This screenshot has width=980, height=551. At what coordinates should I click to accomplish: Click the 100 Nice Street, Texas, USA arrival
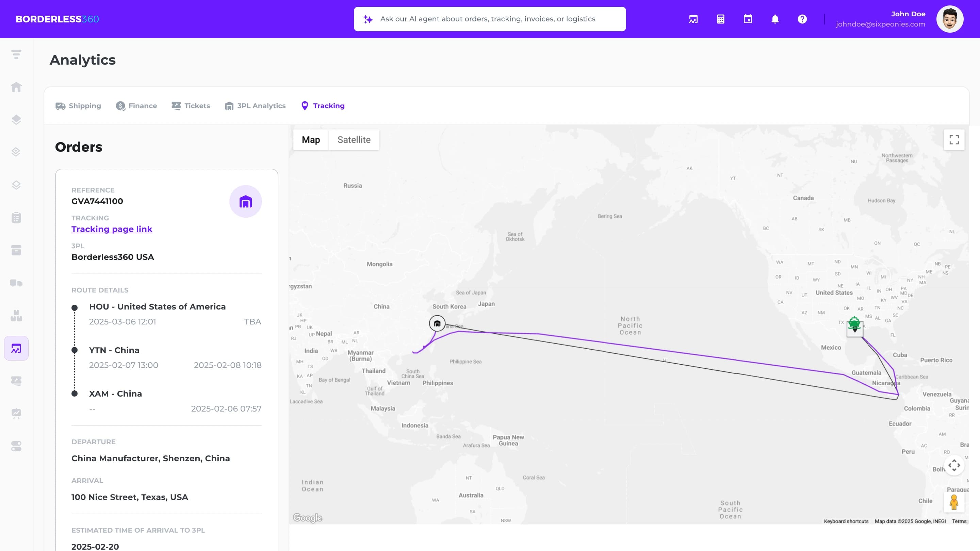coord(130,497)
